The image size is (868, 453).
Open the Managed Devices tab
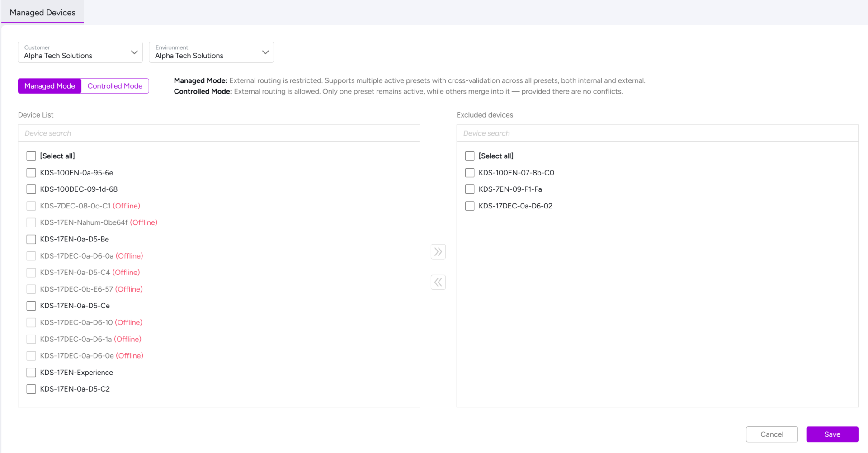point(42,13)
